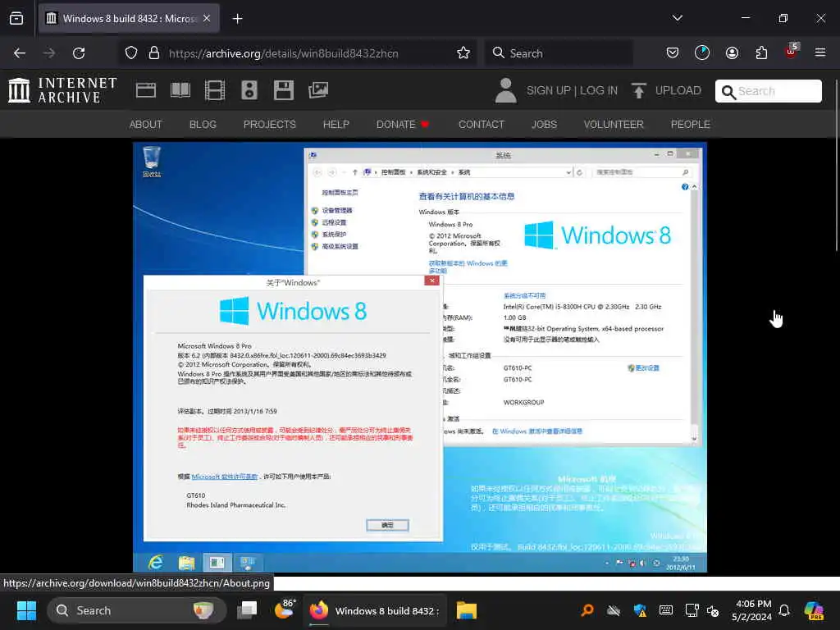Open the Firefox account icon

click(x=732, y=52)
